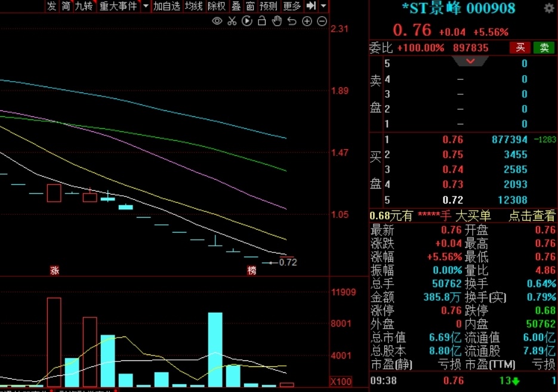
Task: Click the X100 volume unit label
Action: [x=341, y=382]
